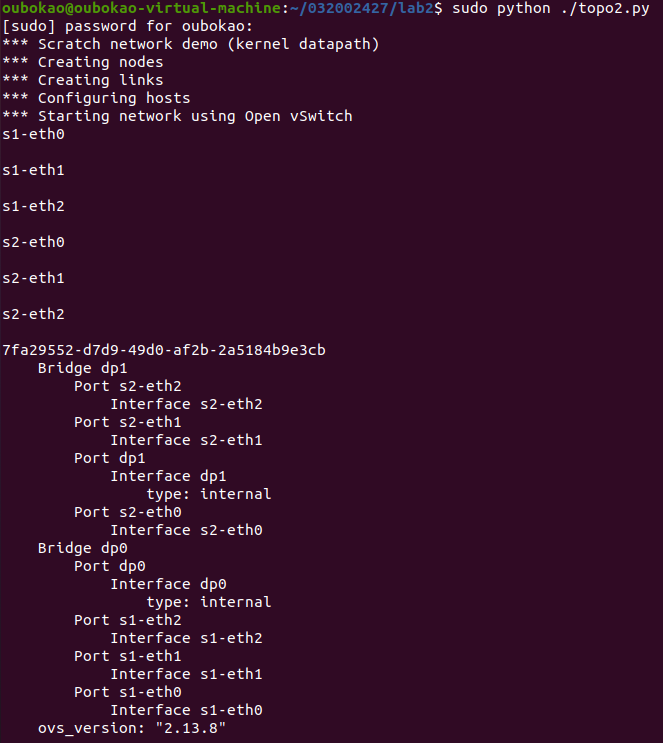Click "type: internal" under Interface dp1
Image resolution: width=663 pixels, height=743 pixels.
[x=208, y=494]
